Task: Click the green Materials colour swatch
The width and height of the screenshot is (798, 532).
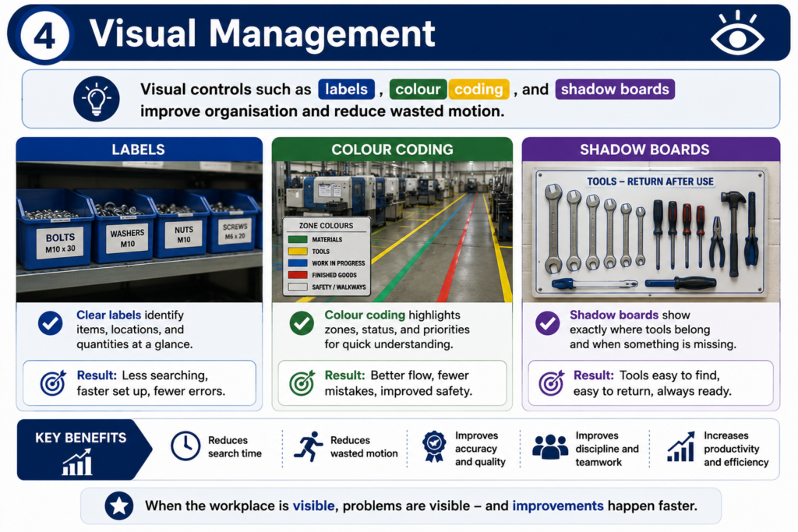Action: tap(298, 240)
